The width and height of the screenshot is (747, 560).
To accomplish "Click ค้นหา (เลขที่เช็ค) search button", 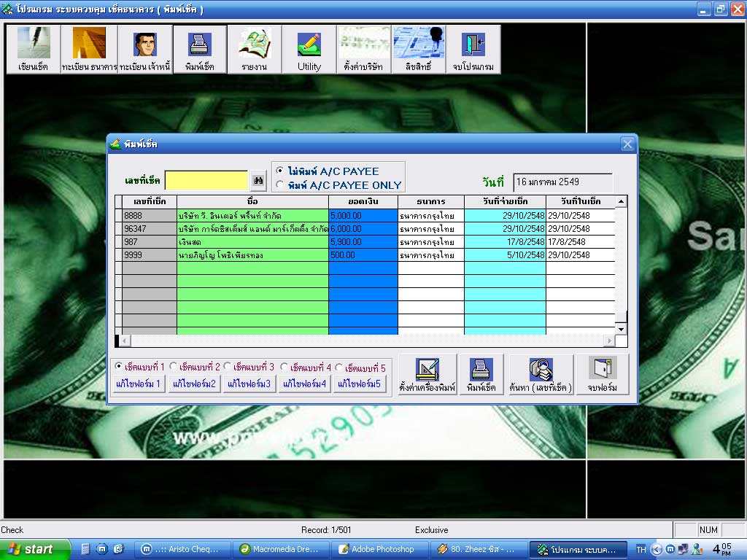I will click(x=540, y=375).
